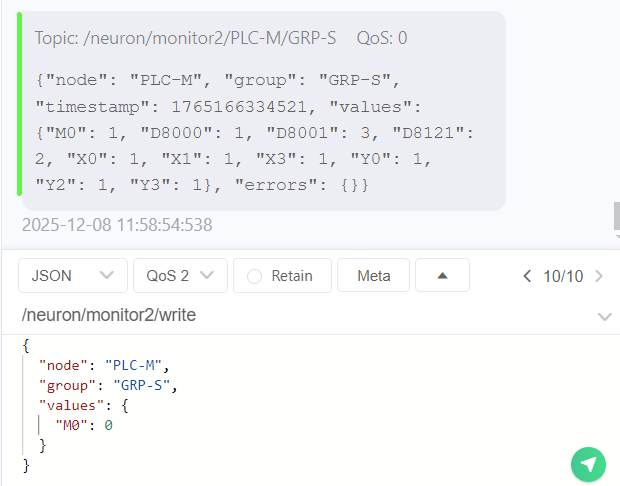Place cursor on the "values": { editor line
The width and height of the screenshot is (620, 486).
pyautogui.click(x=83, y=405)
